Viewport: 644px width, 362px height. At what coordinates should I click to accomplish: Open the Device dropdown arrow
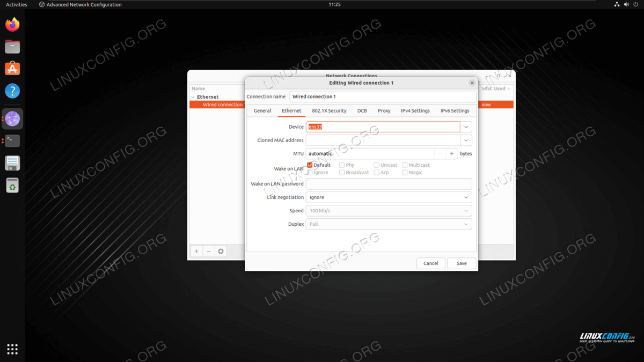tap(466, 127)
